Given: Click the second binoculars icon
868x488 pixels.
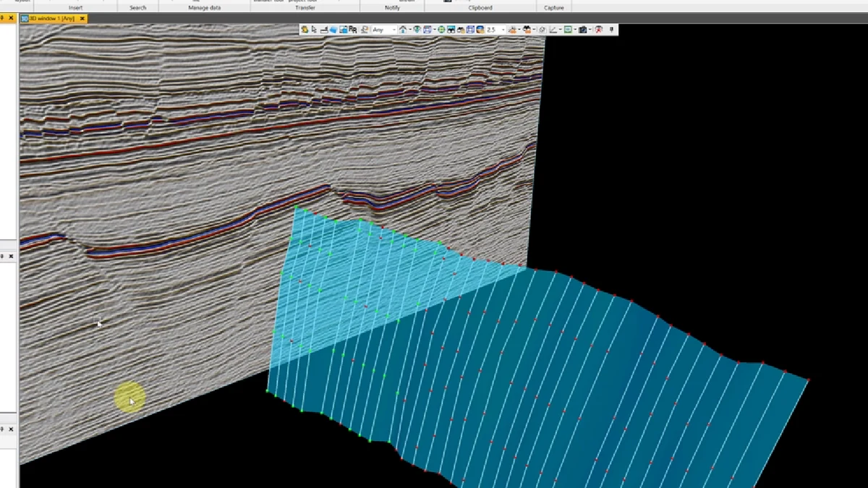Looking at the screenshot, I should (x=461, y=30).
